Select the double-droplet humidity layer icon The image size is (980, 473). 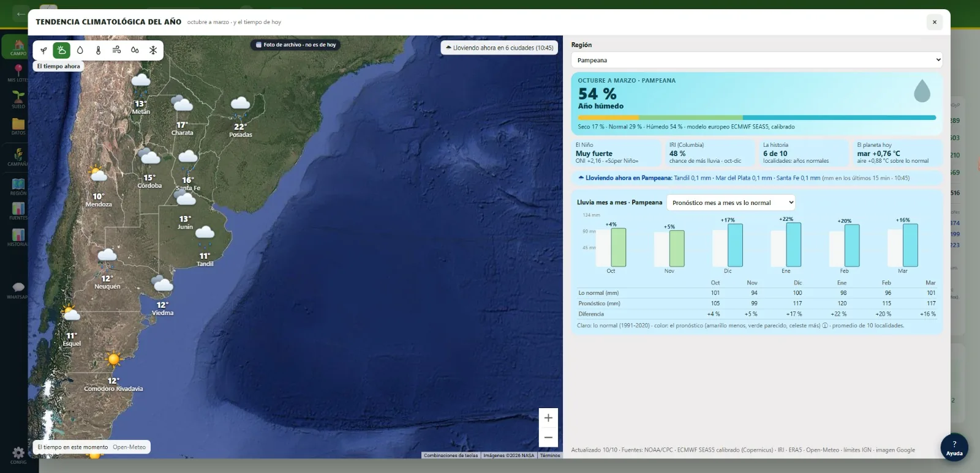point(135,50)
